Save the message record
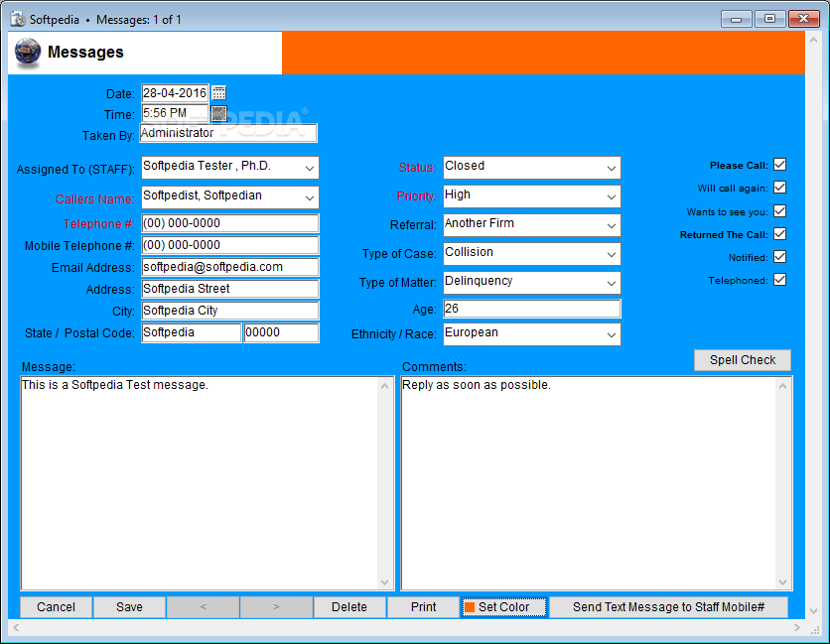 pyautogui.click(x=129, y=607)
